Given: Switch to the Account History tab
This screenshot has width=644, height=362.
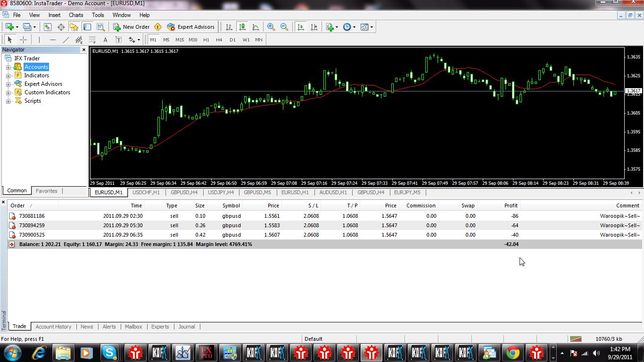Looking at the screenshot, I should coord(53,327).
